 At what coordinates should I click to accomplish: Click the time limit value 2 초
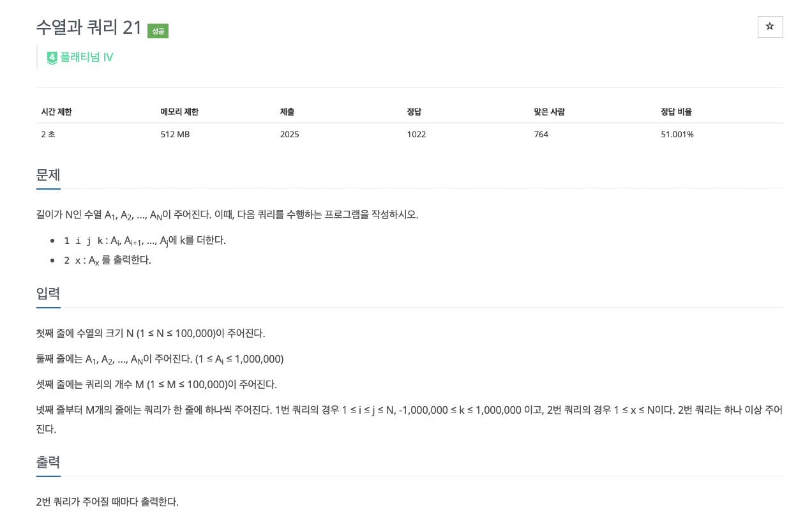click(45, 134)
